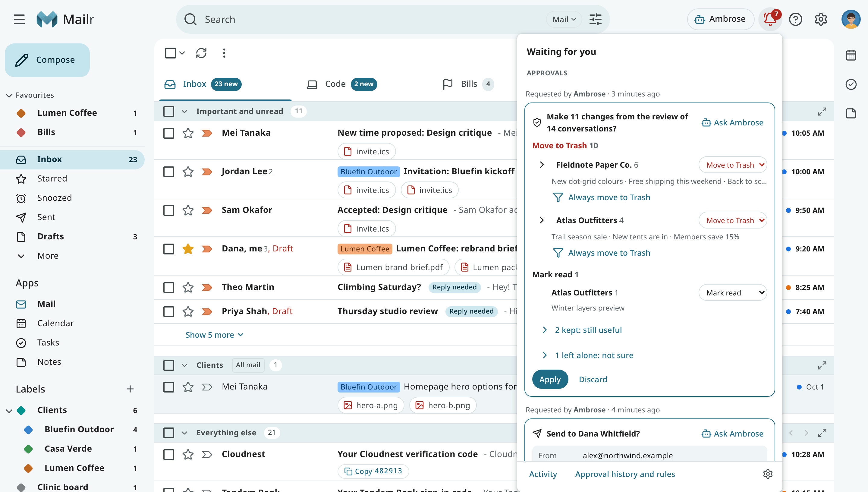868x492 pixels.
Task: Tick the Sam Okafor email checkbox
Action: pos(169,210)
